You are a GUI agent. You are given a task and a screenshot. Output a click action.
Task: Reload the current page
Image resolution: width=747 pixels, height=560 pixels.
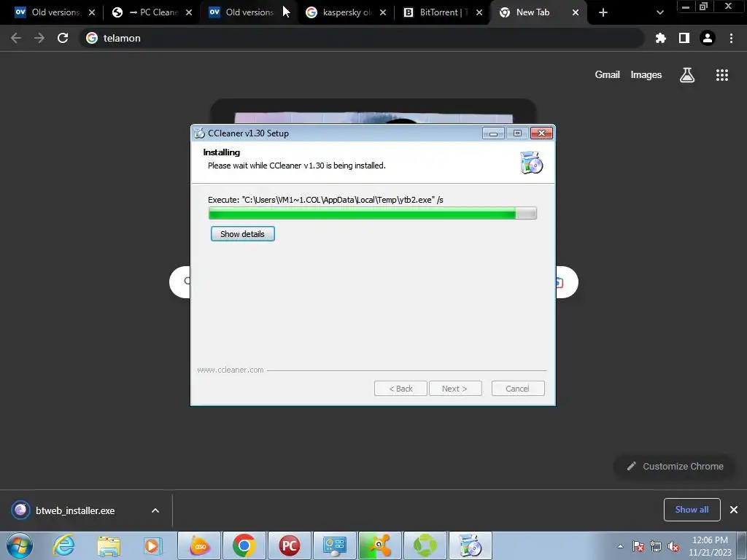[63, 38]
